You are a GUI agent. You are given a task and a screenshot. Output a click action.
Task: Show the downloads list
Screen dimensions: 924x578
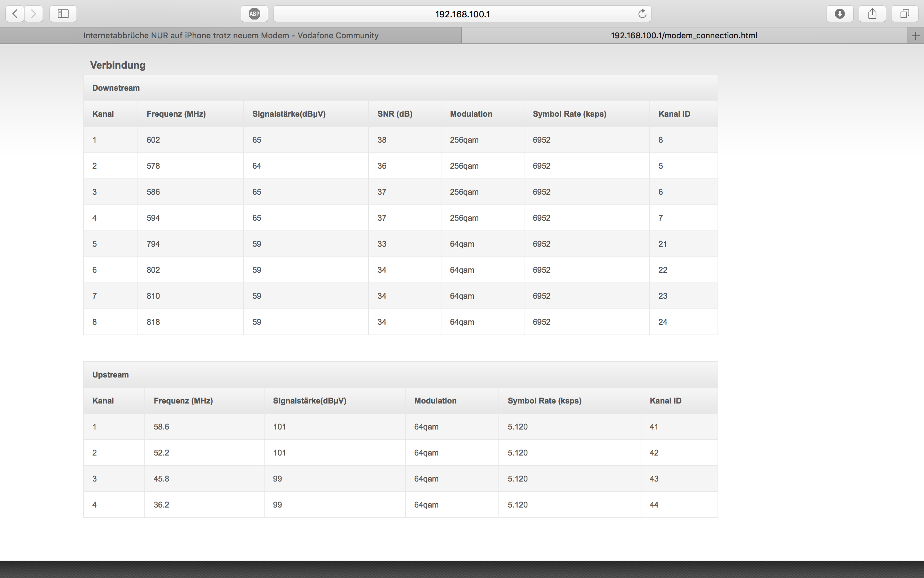[840, 14]
